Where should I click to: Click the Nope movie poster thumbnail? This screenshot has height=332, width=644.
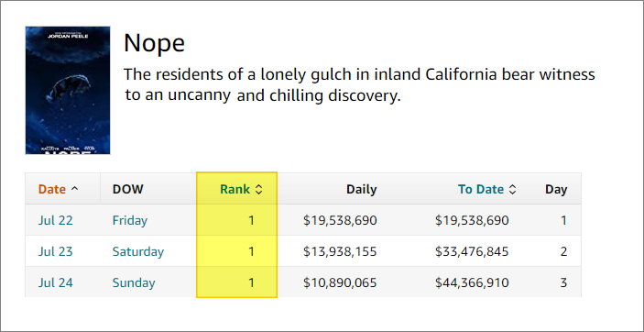click(68, 91)
